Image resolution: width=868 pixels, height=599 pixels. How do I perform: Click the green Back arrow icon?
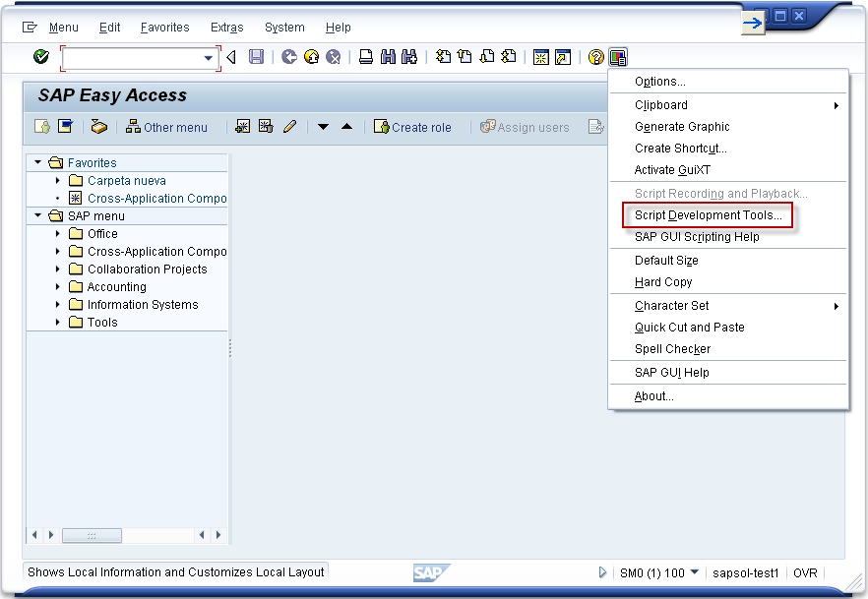point(289,56)
